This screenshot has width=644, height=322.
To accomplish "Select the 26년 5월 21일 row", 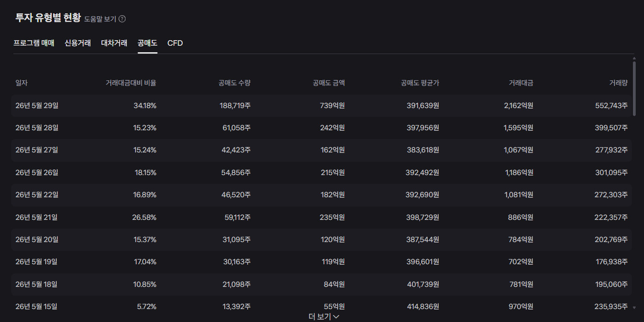I will 322,217.
